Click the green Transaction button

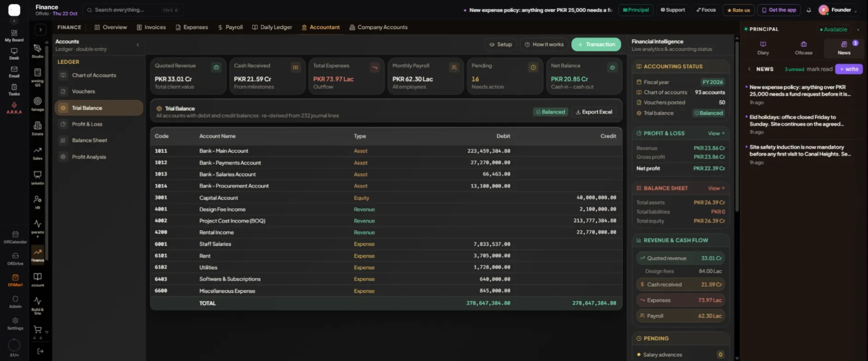pos(596,44)
